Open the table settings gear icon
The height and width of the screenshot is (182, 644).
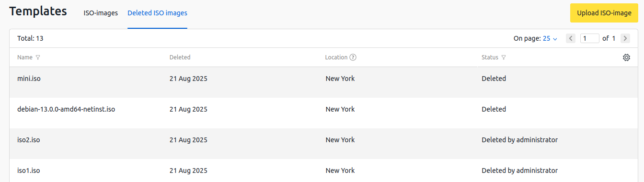coord(626,57)
